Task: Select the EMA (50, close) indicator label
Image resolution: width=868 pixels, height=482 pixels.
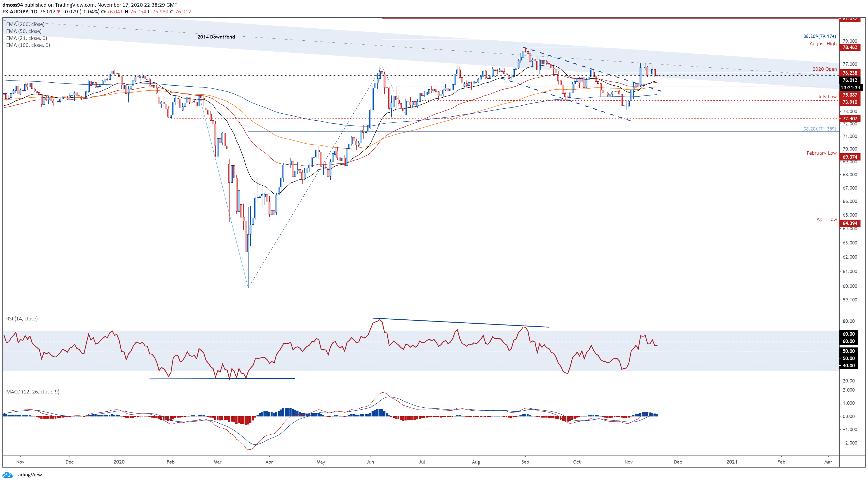Action: point(24,31)
